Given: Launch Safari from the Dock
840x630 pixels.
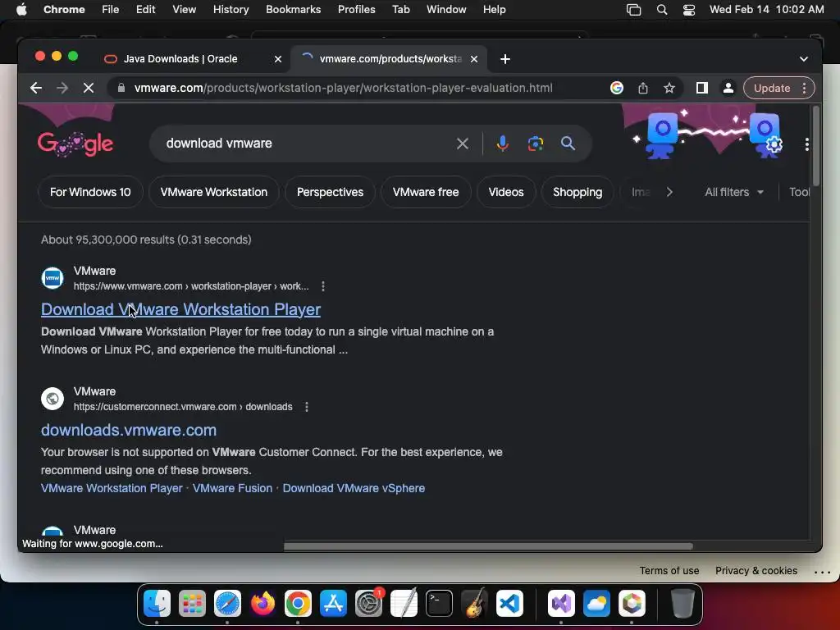Looking at the screenshot, I should 228,603.
